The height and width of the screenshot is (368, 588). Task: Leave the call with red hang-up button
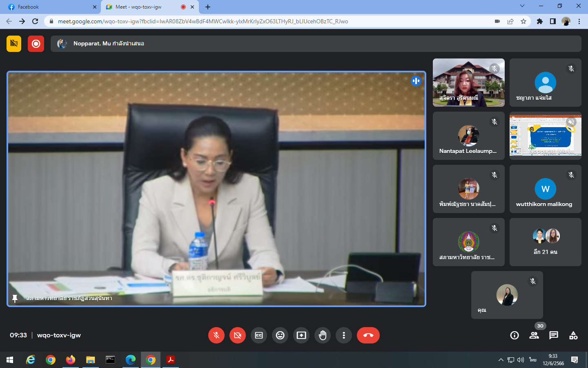click(368, 335)
